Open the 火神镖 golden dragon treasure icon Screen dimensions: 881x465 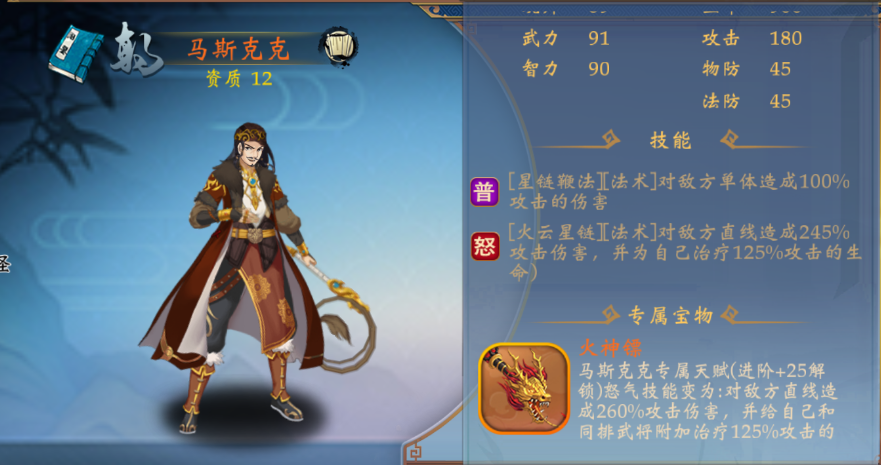click(x=524, y=389)
